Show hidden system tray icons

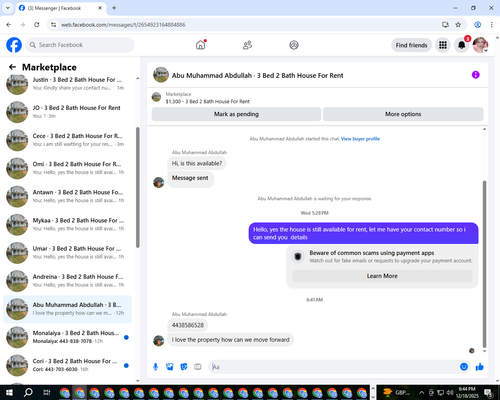(421, 393)
